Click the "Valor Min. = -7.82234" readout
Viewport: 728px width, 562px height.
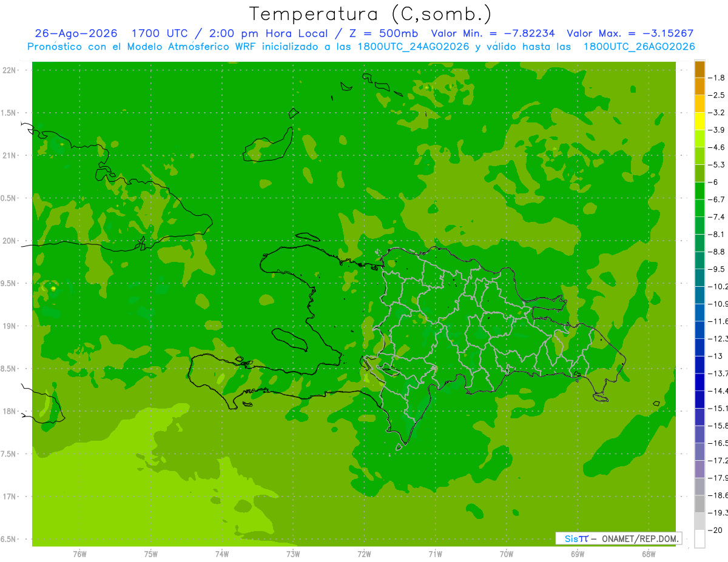[x=494, y=33]
